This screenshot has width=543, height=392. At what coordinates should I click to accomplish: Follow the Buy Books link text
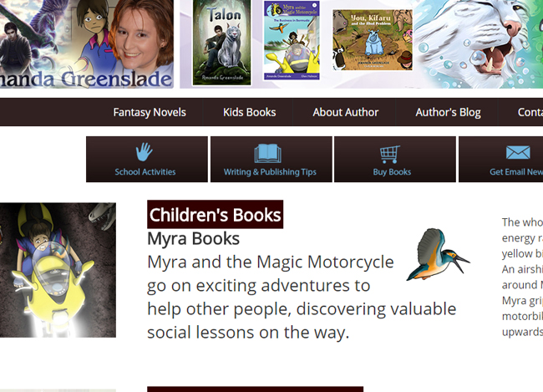coord(392,172)
